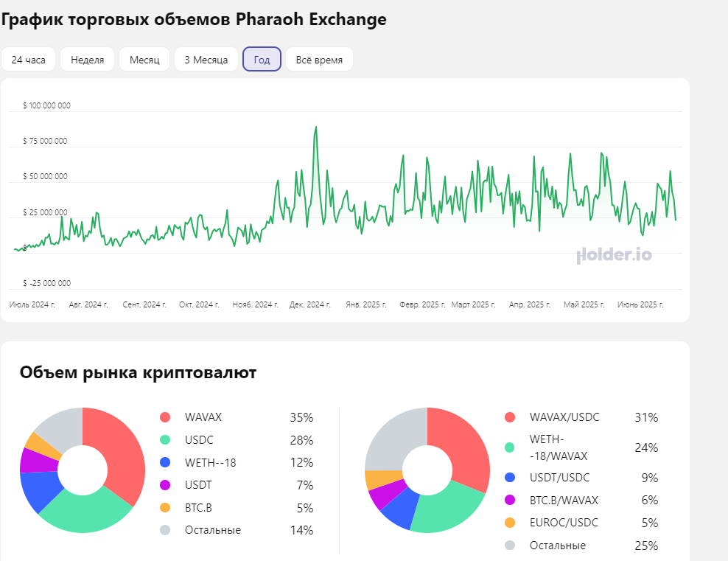Click the BTC.B/WAVAX purple legend dot
Viewport: 728px width, 561px height.
pos(510,500)
